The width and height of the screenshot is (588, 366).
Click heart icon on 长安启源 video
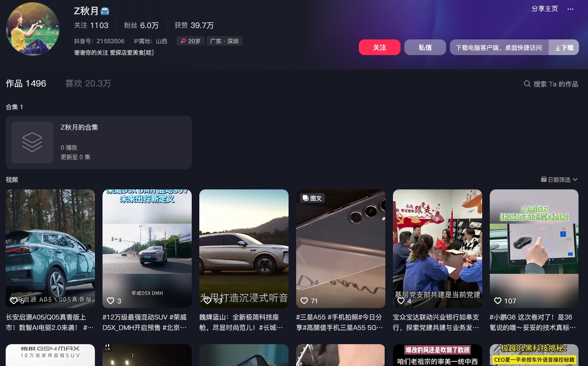pyautogui.click(x=14, y=300)
